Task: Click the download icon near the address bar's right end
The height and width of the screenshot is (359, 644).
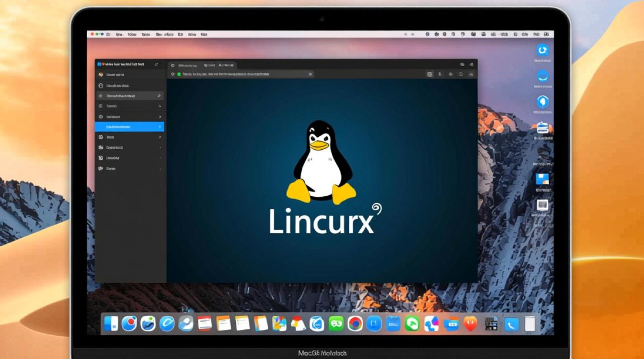Action: (x=450, y=75)
